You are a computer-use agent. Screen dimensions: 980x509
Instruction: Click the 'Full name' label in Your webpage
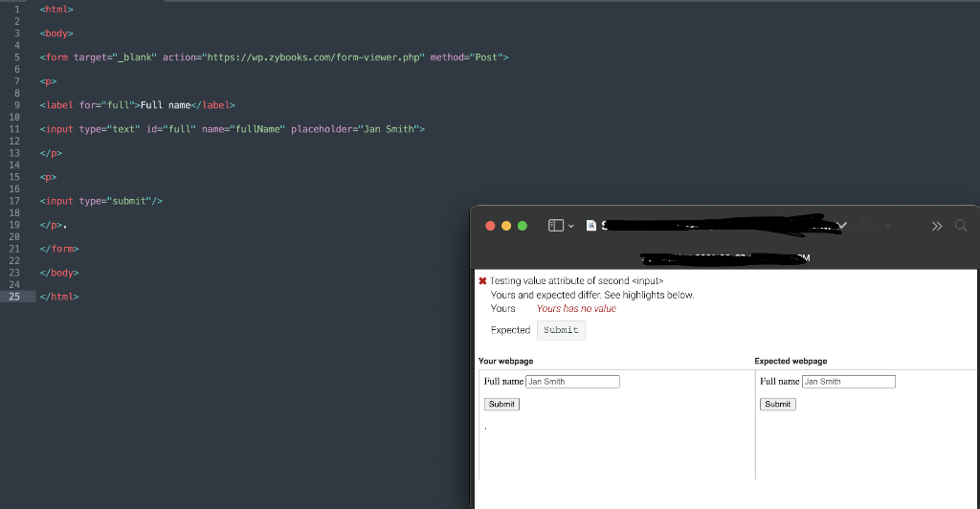(503, 381)
